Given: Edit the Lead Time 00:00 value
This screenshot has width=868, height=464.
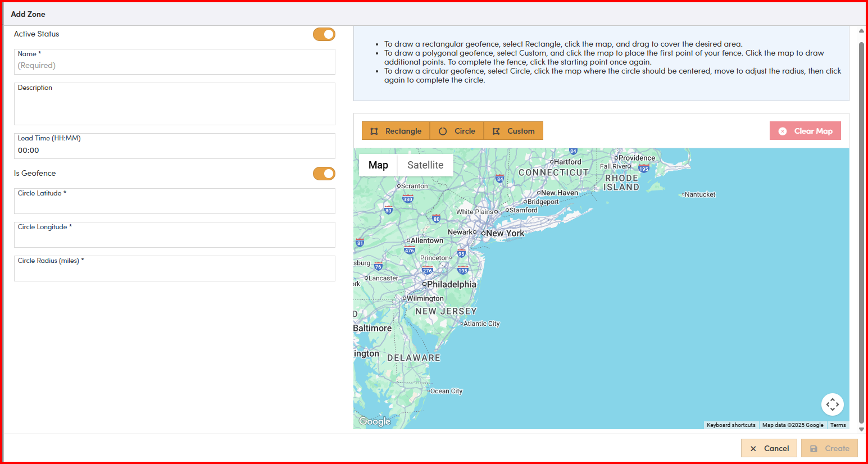Looking at the screenshot, I should pos(175,146).
